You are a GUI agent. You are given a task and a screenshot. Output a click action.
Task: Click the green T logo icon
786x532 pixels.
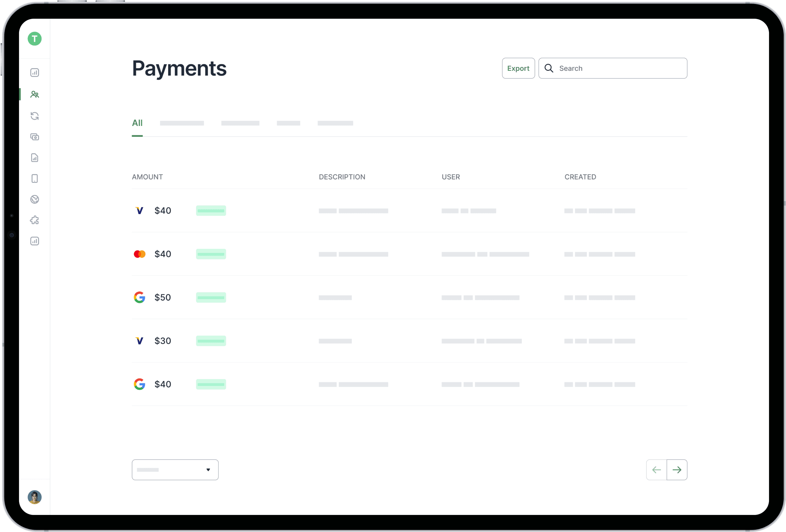pos(34,39)
